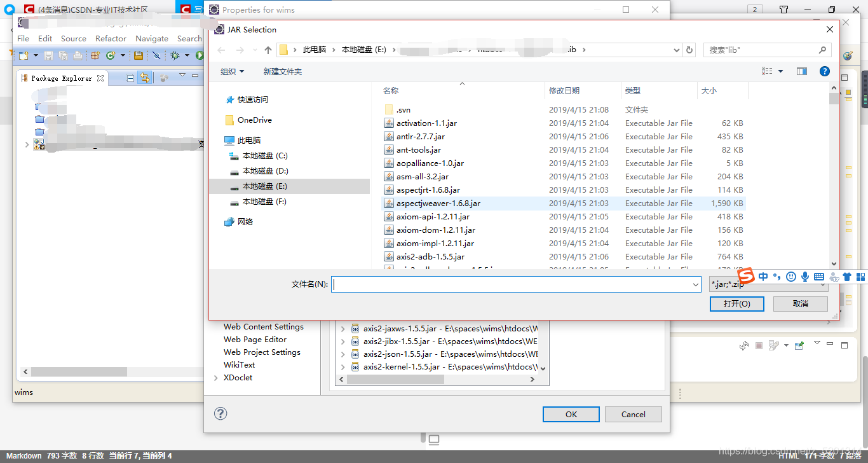This screenshot has height=463, width=868.
Task: Click the Eclipse New Package toolbar icon
Action: (95, 56)
